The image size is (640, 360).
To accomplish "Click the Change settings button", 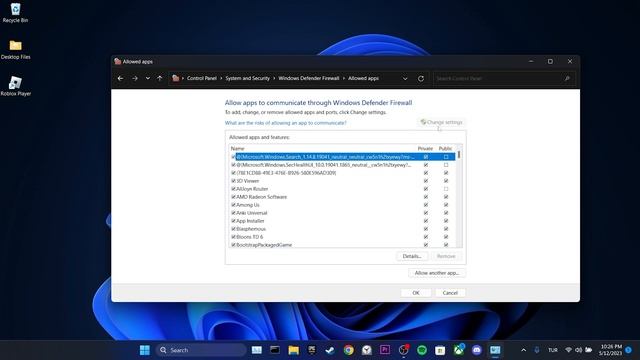I will pos(442,122).
